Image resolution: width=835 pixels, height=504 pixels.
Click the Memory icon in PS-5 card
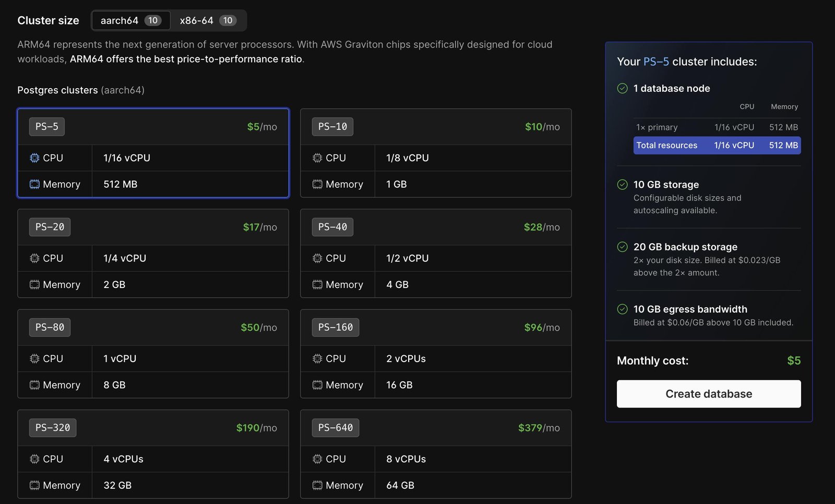[34, 184]
